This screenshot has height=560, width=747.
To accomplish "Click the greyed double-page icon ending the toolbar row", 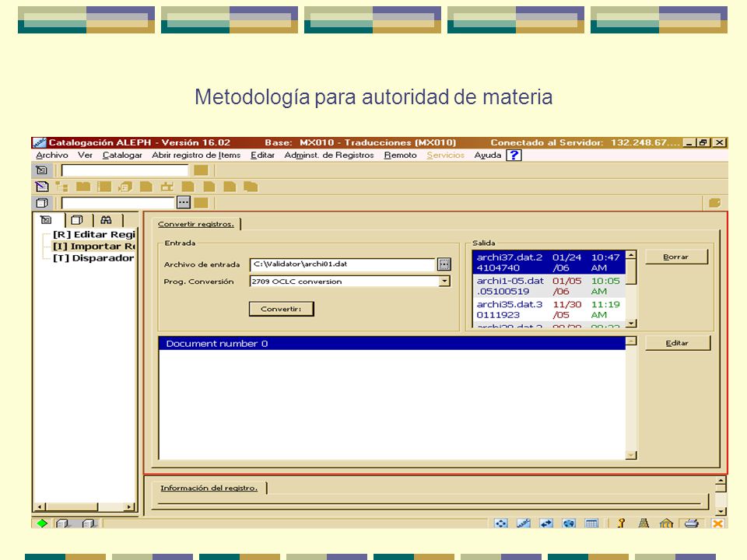I will click(251, 187).
